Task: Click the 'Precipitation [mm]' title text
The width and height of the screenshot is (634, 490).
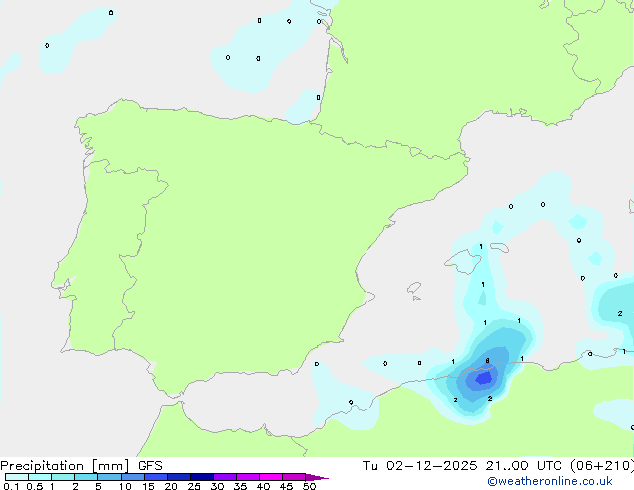Action: 65,466
